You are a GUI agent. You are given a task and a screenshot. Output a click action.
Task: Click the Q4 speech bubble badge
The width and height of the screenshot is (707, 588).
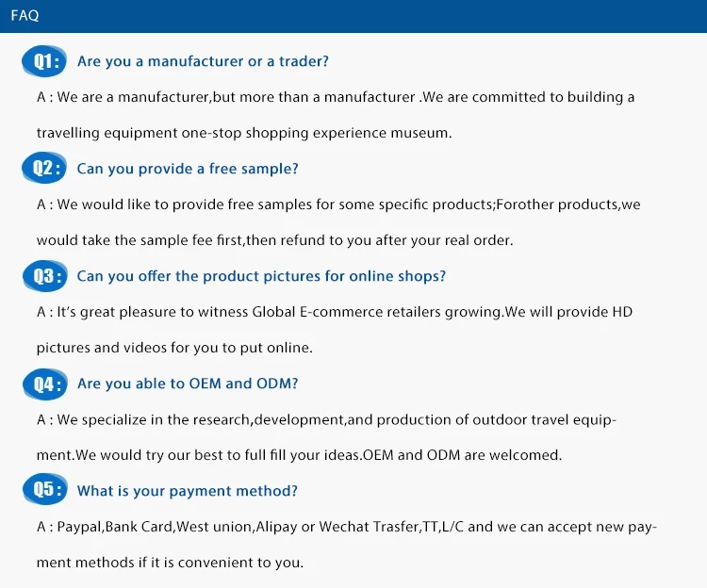click(43, 384)
